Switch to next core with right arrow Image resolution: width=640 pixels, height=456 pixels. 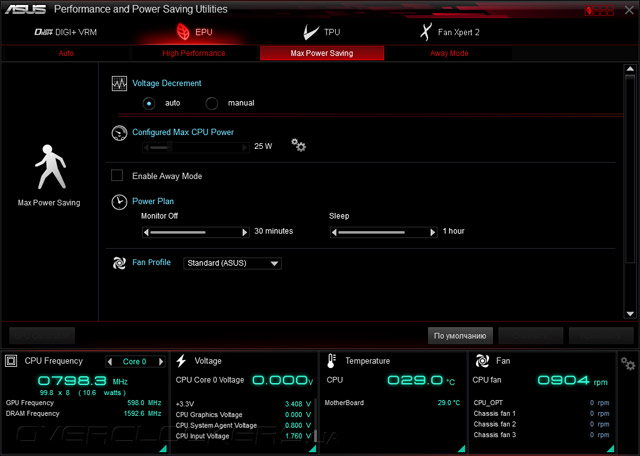coord(161,361)
